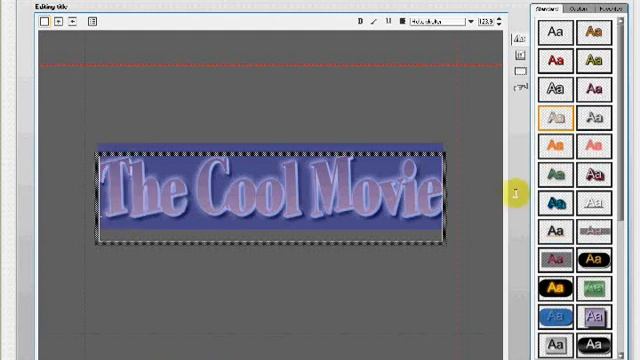Image resolution: width=640 pixels, height=360 pixels.
Task: Increase the font size with the stepper
Action: tap(499, 19)
